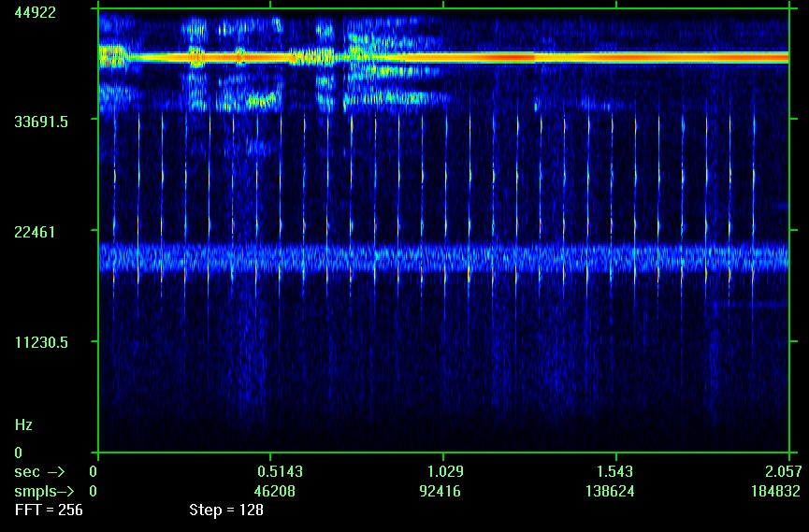The image size is (809, 532).
Task: Click the 11230.5 frequency axis label
Action: [41, 342]
